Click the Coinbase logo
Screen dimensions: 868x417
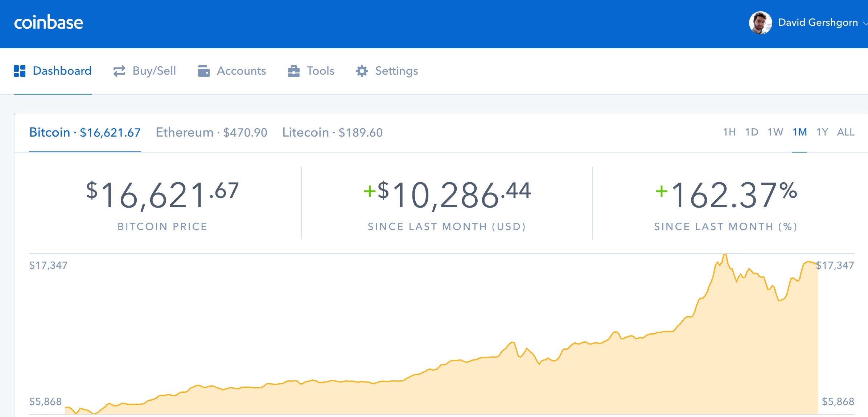49,22
